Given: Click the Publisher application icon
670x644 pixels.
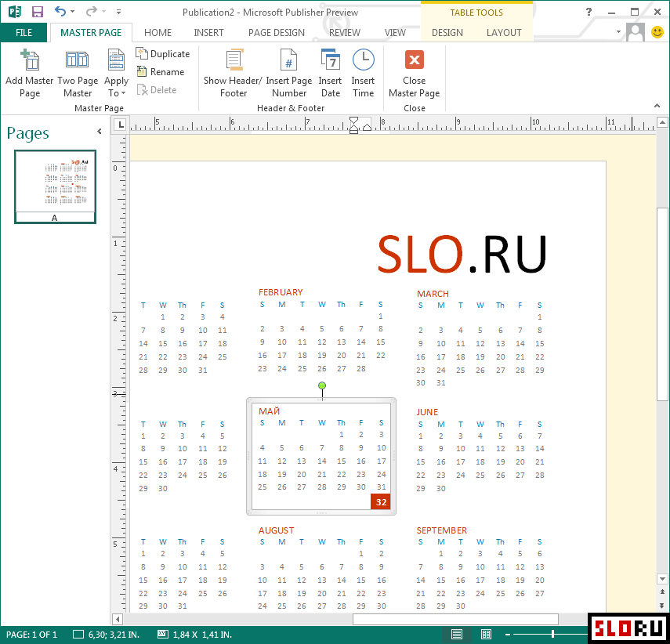Looking at the screenshot, I should point(14,12).
